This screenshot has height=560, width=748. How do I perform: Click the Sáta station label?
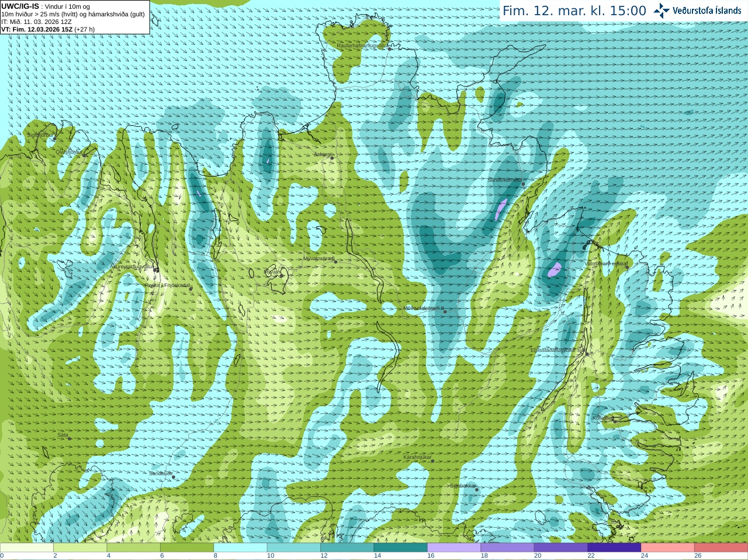pos(63,435)
